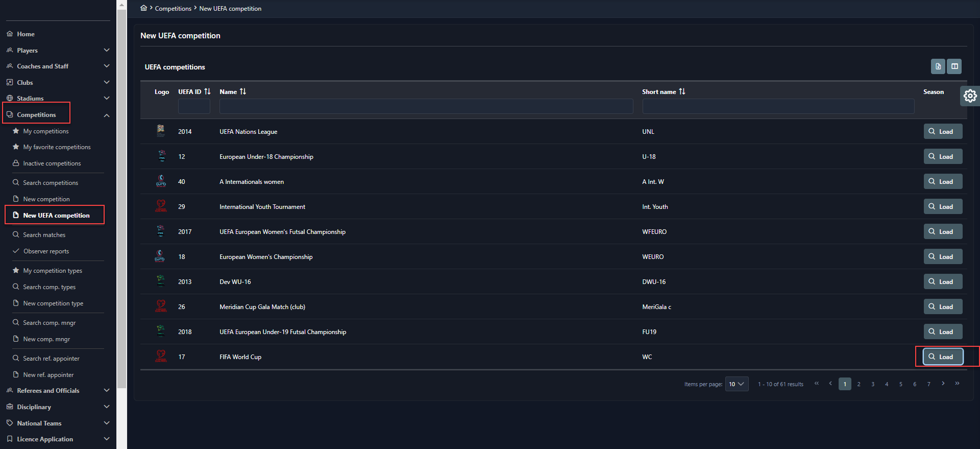Click the UEFA Nations League logo
Screen dimensions: 980x449
tap(161, 131)
